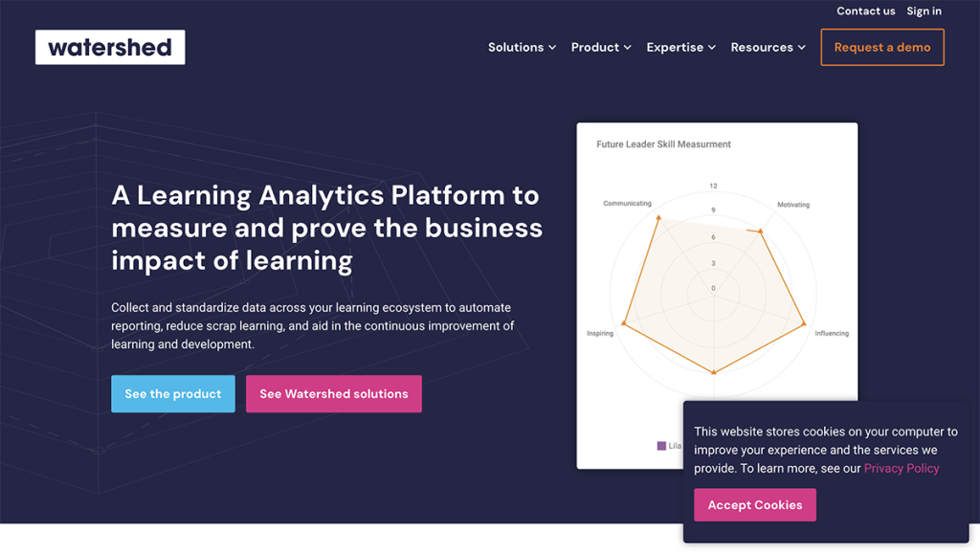Open the Privacy Policy link
980x554 pixels.
[901, 468]
